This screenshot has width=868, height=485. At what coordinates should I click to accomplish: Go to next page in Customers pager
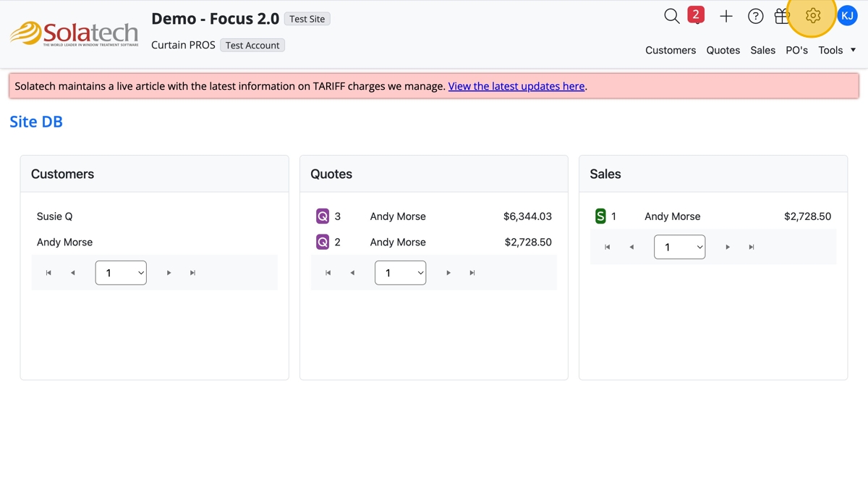pyautogui.click(x=169, y=273)
